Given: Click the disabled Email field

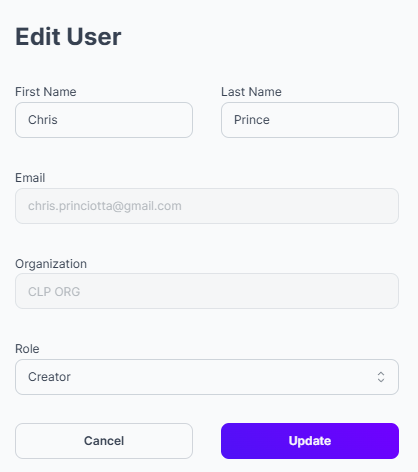Looking at the screenshot, I should [x=207, y=206].
